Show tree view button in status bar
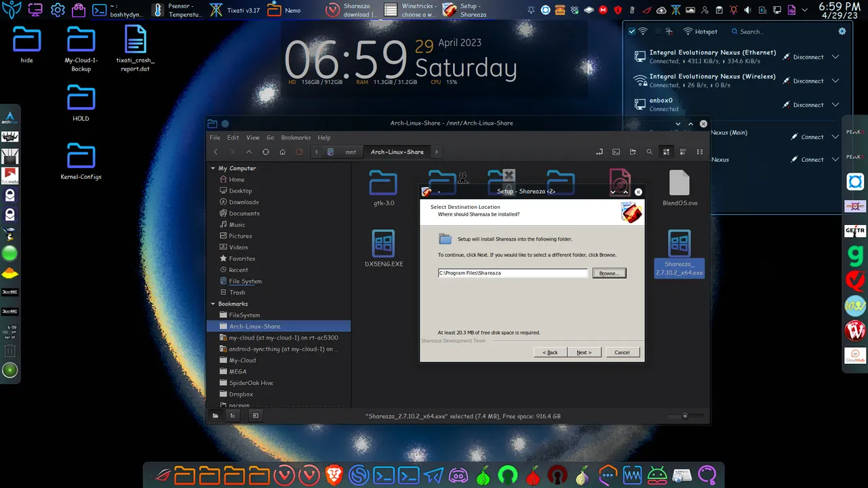The width and height of the screenshot is (868, 488). coord(233,415)
